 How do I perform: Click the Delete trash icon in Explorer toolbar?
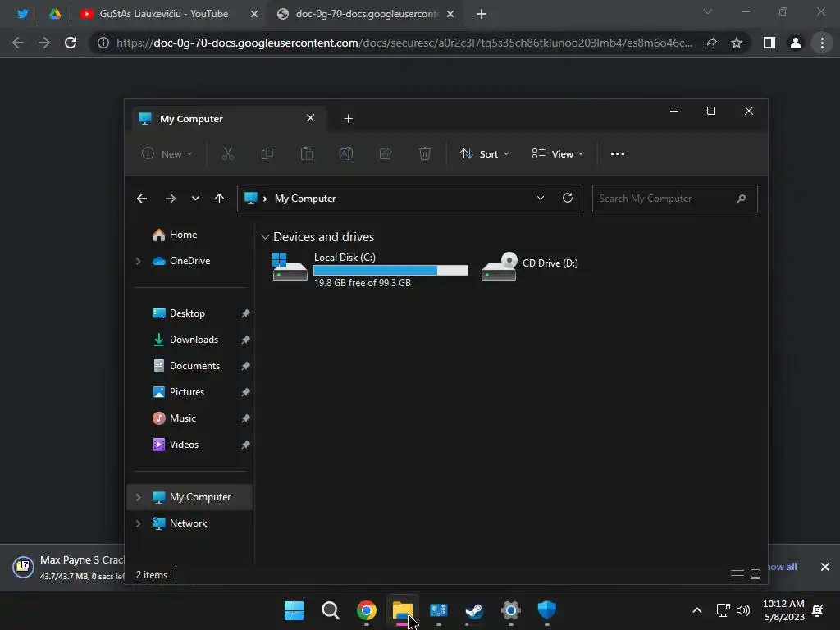424,153
